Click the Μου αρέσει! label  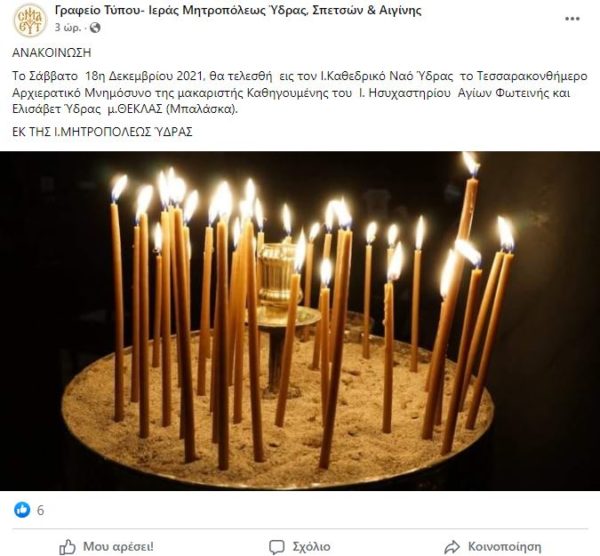(118, 546)
